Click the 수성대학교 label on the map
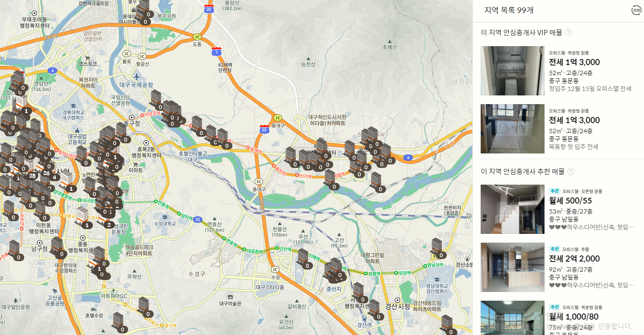The width and height of the screenshot is (644, 335). coord(165,223)
